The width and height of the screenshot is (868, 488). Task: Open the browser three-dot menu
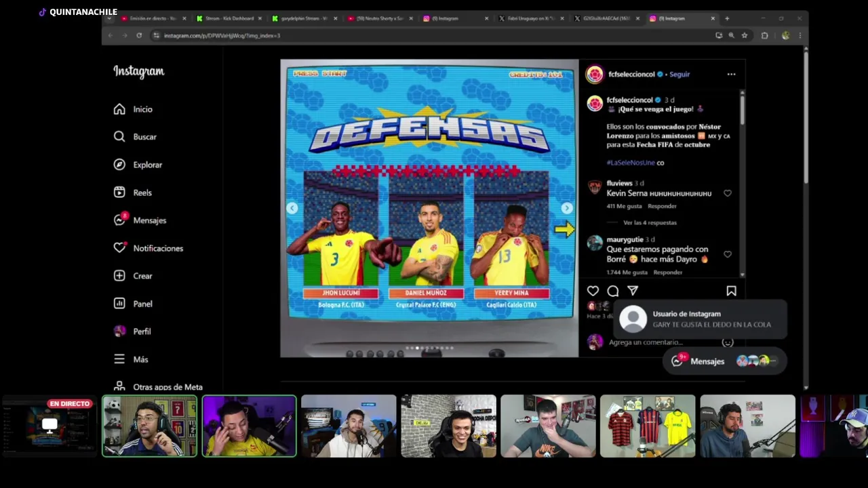coord(800,35)
